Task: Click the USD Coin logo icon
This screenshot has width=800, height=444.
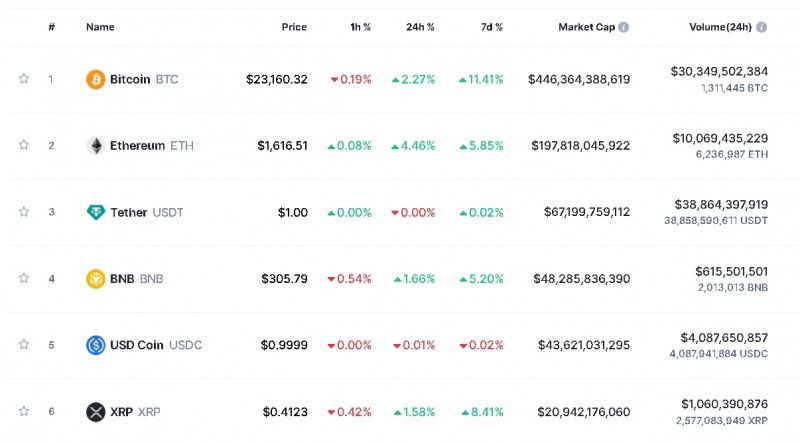Action: click(95, 345)
